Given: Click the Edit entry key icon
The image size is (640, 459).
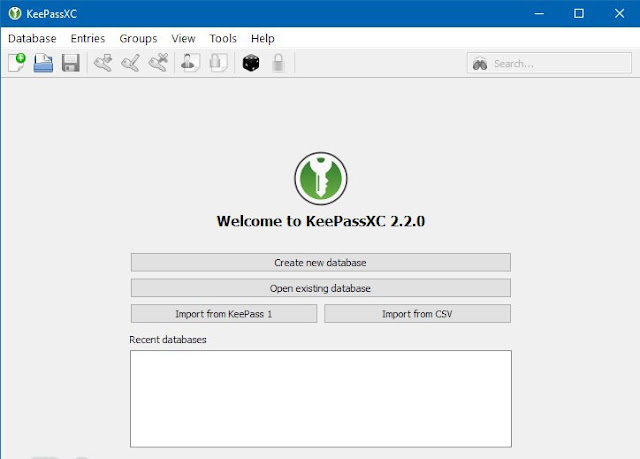Looking at the screenshot, I should 131,63.
